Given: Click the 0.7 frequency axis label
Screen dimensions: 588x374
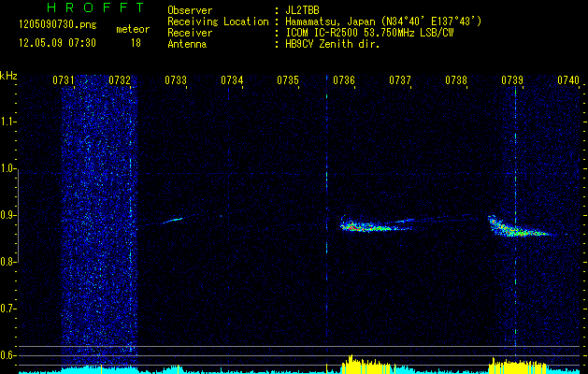Looking at the screenshot, I should (8, 309).
